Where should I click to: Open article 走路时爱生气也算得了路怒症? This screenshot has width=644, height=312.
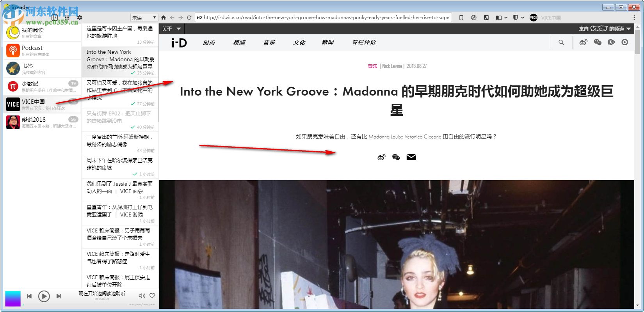(120, 261)
